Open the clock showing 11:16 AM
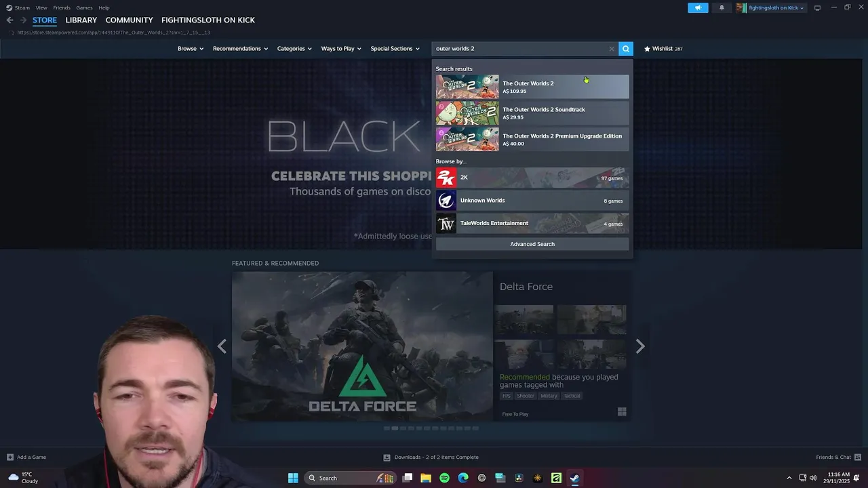Viewport: 868px width, 488px height. [837, 478]
